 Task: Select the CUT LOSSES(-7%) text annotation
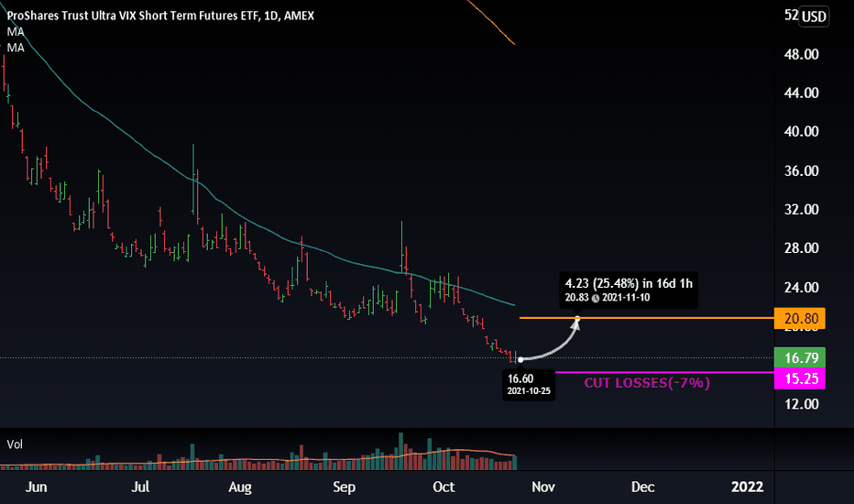pyautogui.click(x=647, y=383)
